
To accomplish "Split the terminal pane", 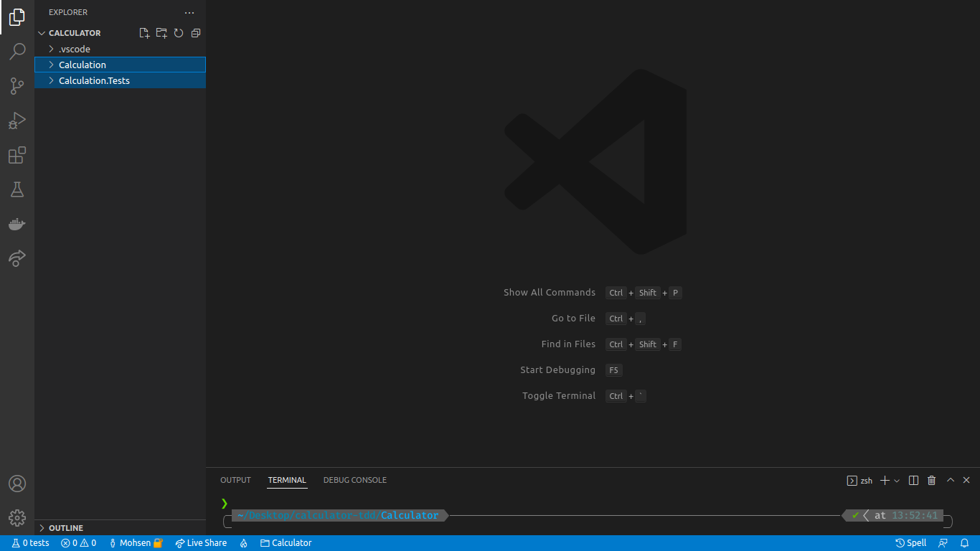I will point(913,481).
